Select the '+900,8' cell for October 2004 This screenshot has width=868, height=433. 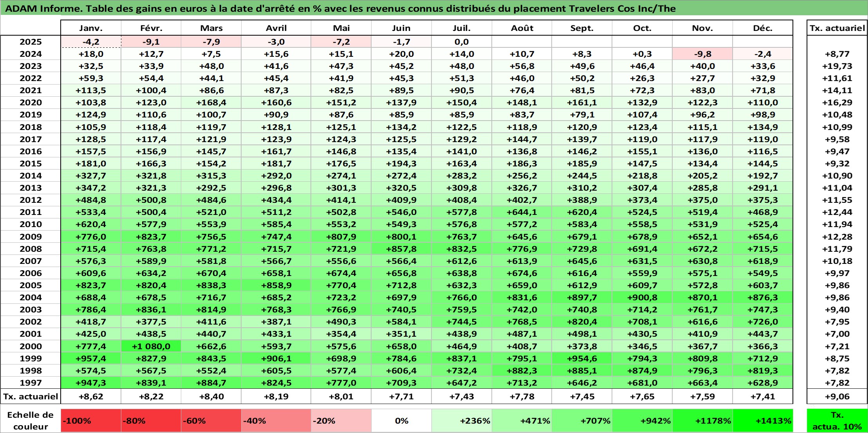click(642, 298)
